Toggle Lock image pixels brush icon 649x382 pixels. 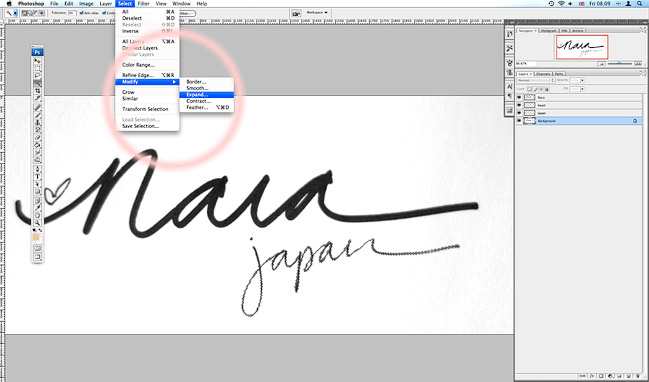pyautogui.click(x=535, y=89)
